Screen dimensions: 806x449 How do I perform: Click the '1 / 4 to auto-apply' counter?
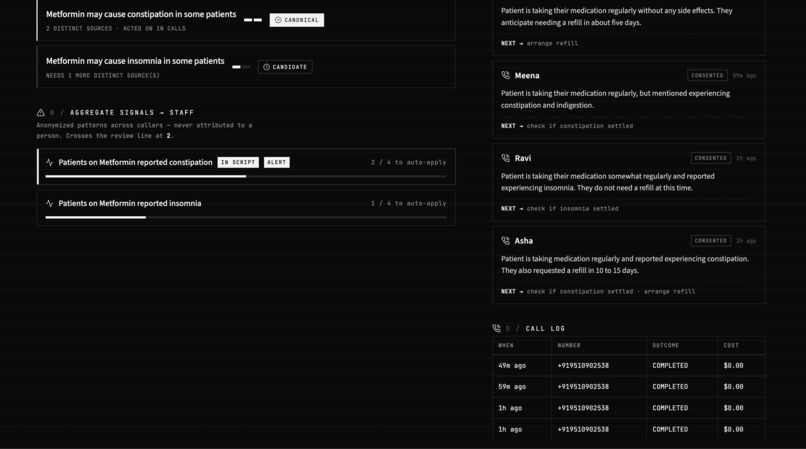tap(409, 203)
